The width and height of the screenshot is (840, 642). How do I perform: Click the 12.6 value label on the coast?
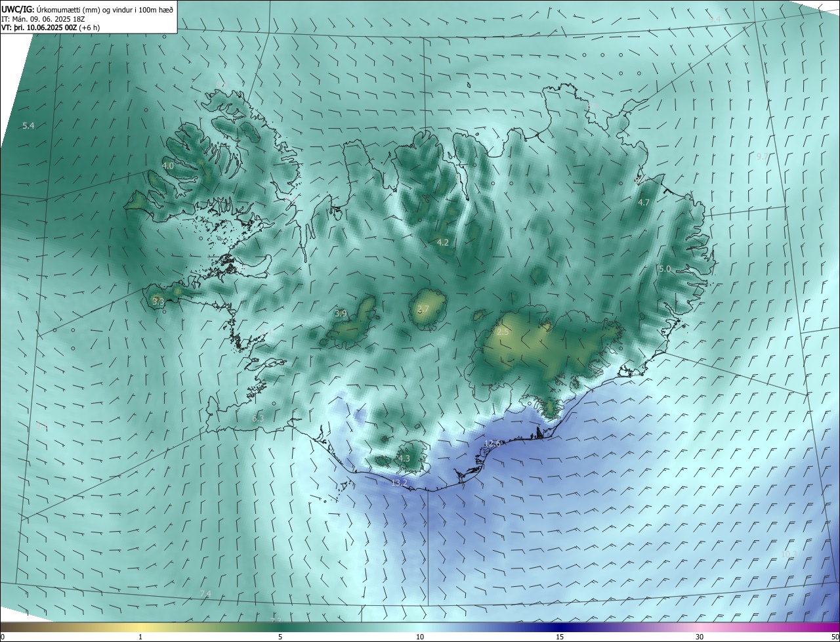pyautogui.click(x=492, y=444)
